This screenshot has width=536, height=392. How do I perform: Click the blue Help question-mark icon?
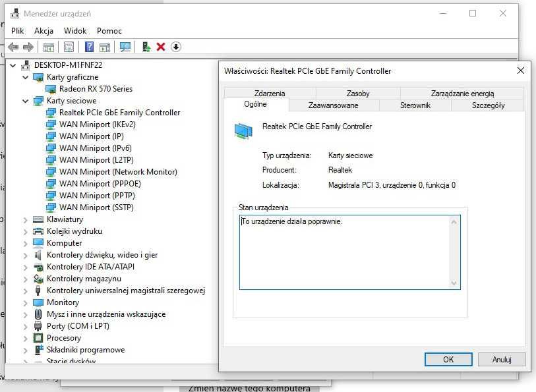click(89, 47)
